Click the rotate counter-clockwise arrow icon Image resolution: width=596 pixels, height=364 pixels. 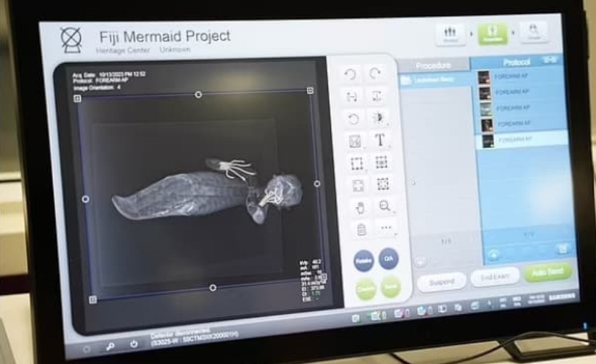pos(350,74)
